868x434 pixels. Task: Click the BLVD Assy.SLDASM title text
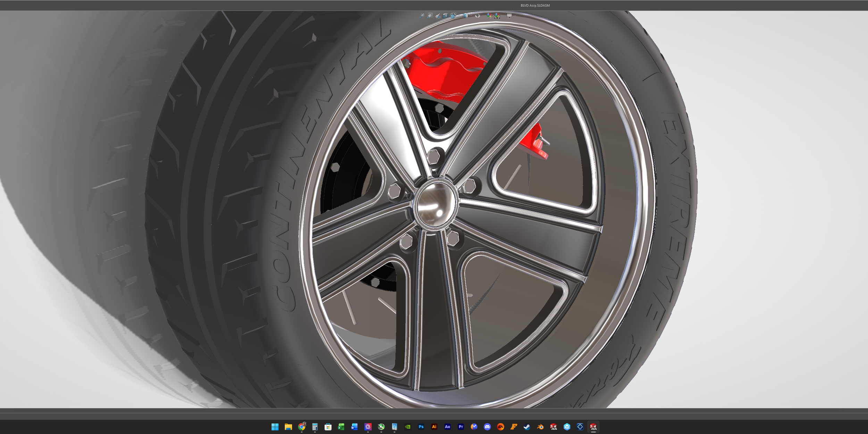tap(535, 6)
